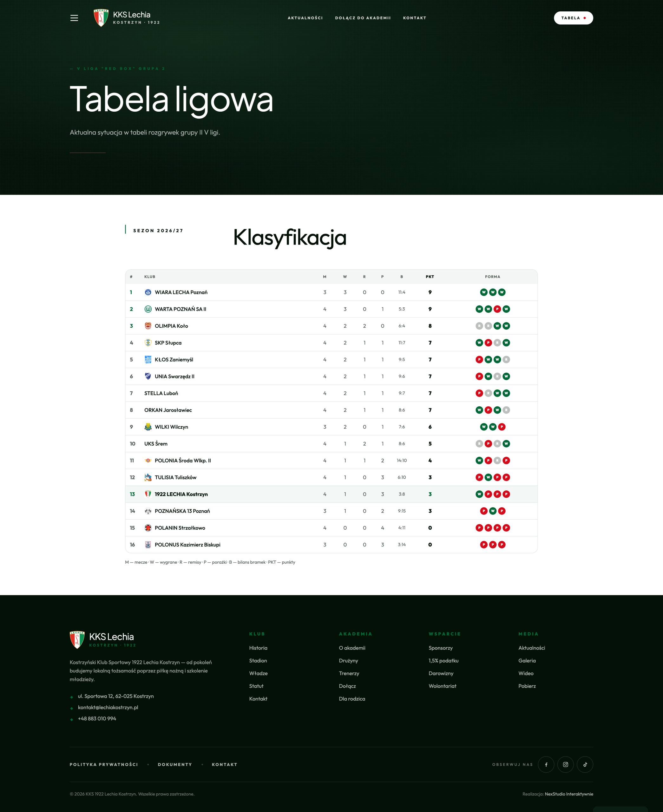Open the Sponsorzy footer link
The height and width of the screenshot is (812, 663).
[x=441, y=648]
